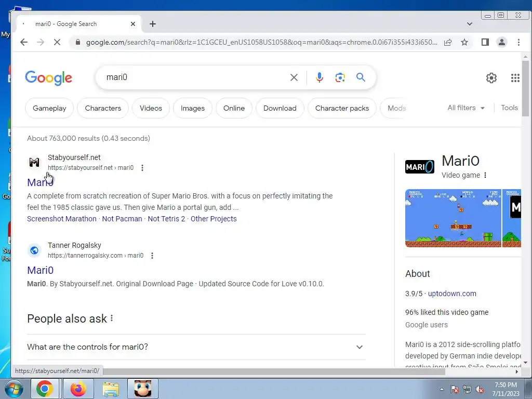
Task: Start a voice search with the microphone
Action: pyautogui.click(x=320, y=78)
